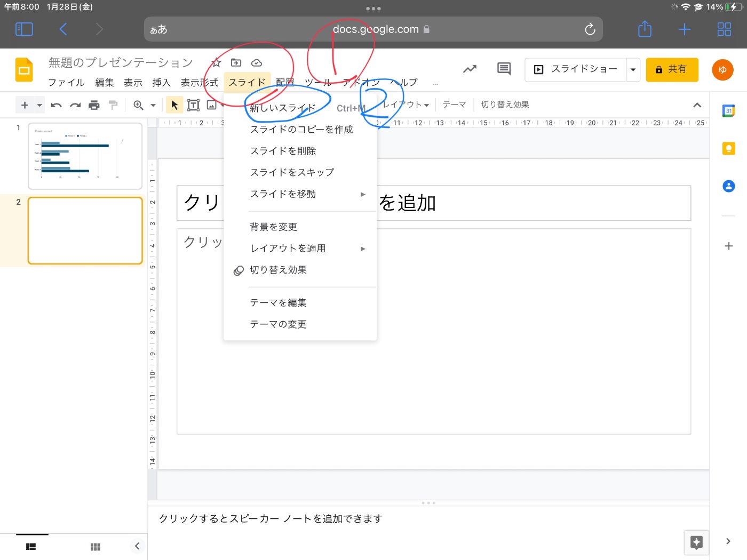Show the Safari tab overview grid

[x=724, y=29]
